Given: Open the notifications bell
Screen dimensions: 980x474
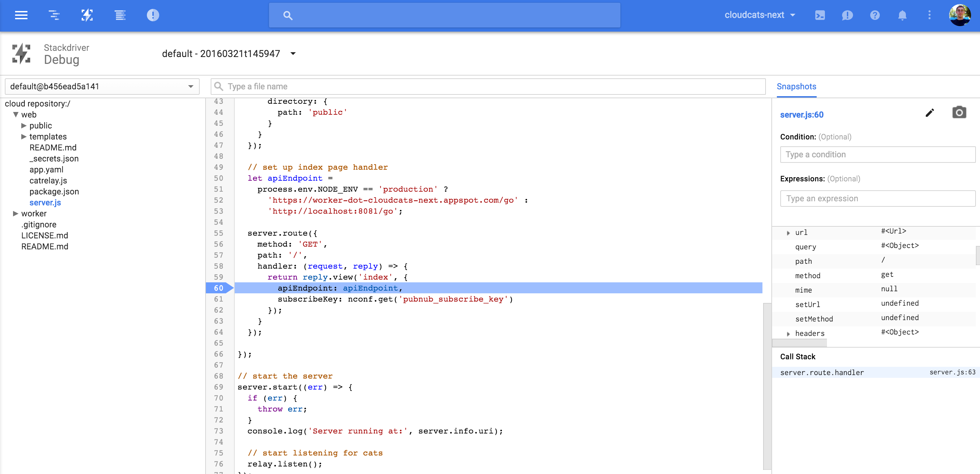Looking at the screenshot, I should click(x=902, y=15).
